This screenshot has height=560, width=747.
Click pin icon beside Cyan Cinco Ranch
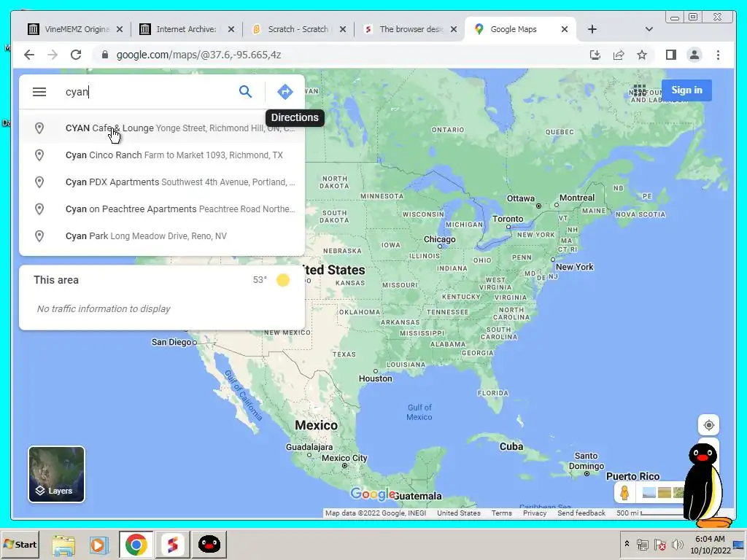(x=39, y=155)
